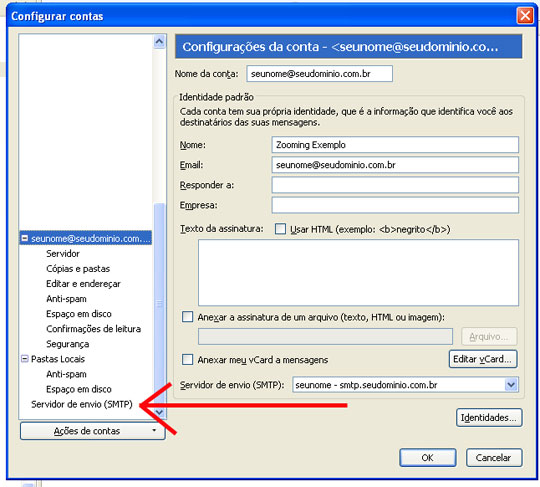The height and width of the screenshot is (487, 540).
Task: Collapse the seunome@seudominio.com account tree
Action: [x=25, y=238]
